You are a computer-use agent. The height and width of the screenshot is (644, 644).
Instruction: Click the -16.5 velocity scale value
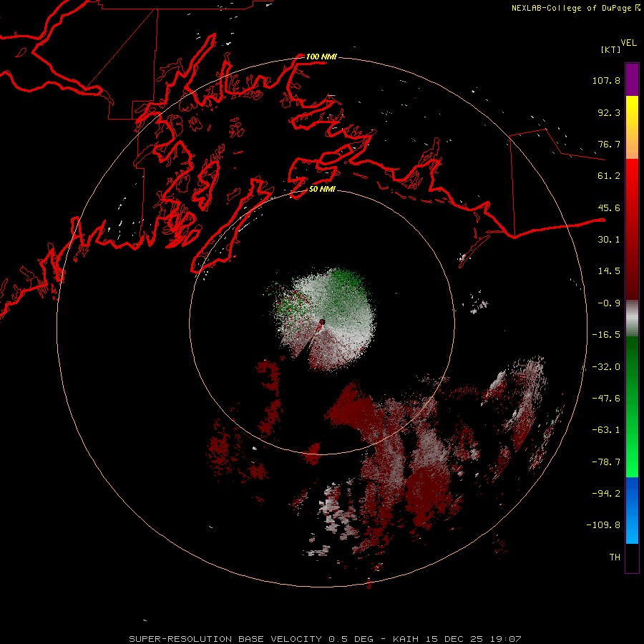pos(606,335)
